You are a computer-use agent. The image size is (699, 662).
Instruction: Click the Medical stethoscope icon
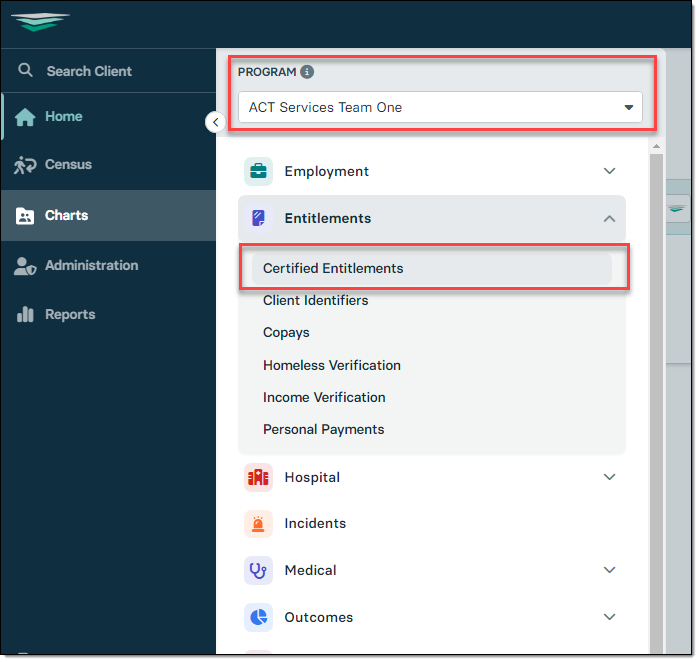259,570
